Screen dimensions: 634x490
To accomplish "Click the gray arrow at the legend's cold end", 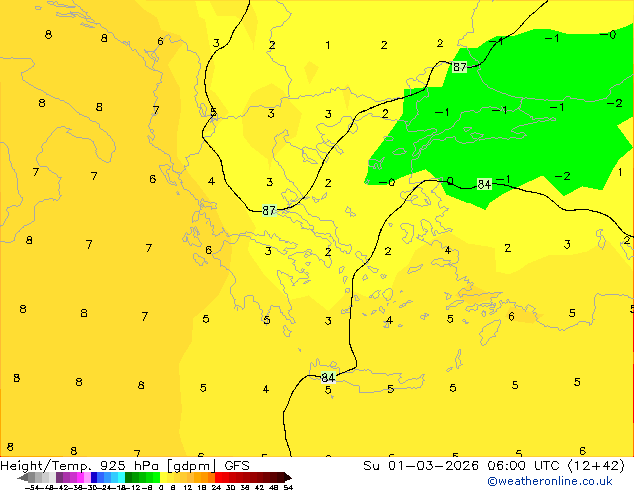I will 23,478.
